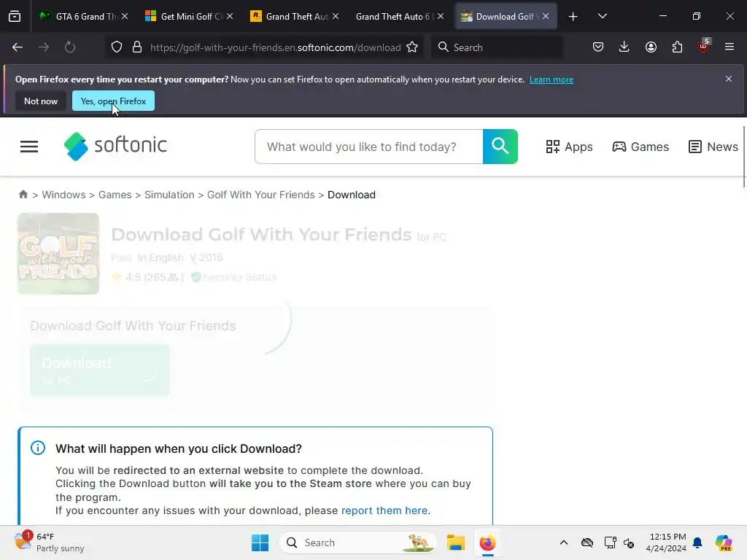
Task: Dismiss the Firefox startup notification bar
Action: pos(729,79)
